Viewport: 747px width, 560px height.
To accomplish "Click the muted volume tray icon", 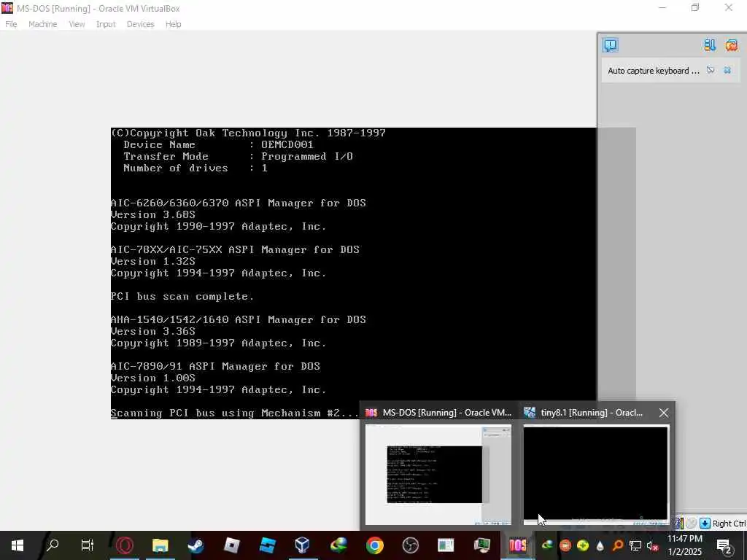I will (653, 545).
